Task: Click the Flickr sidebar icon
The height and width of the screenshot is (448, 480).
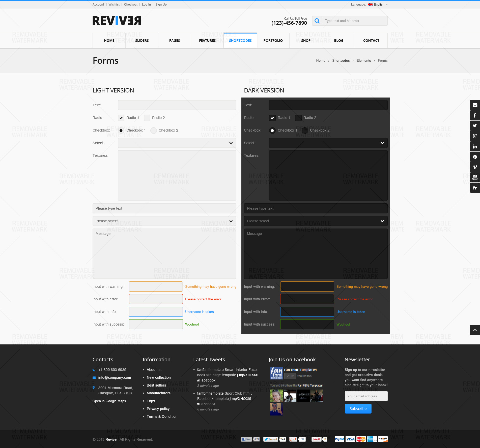Action: (x=475, y=188)
